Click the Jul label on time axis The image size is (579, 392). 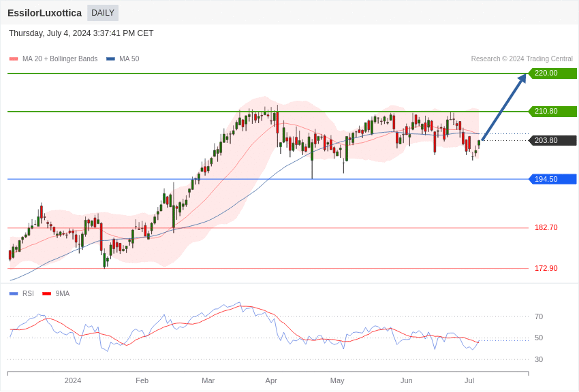[x=469, y=380]
